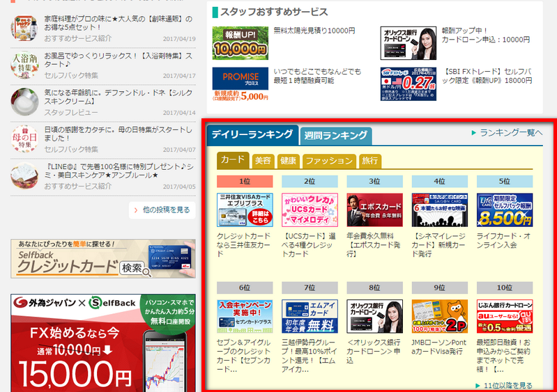Switch to the 週間ランキング tab
The image size is (557, 392).
335,135
